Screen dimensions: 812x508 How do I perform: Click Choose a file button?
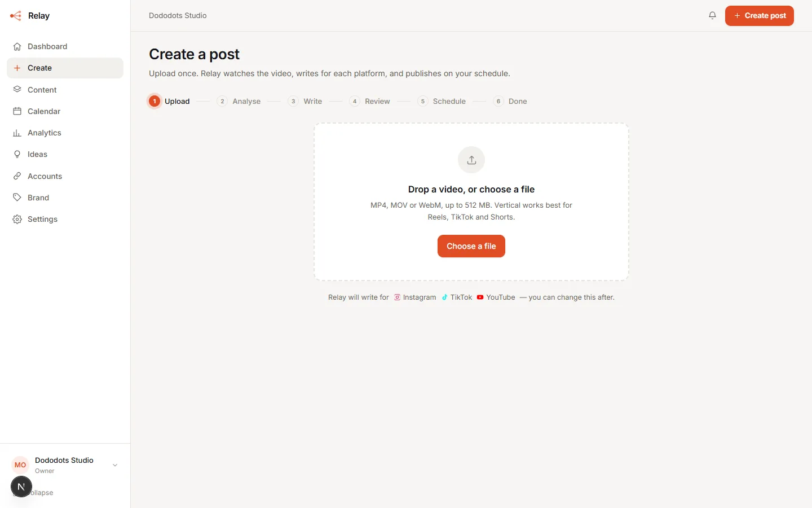click(x=471, y=246)
